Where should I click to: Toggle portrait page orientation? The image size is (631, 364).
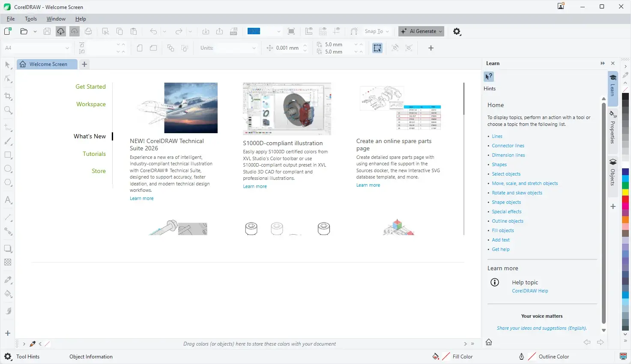140,48
